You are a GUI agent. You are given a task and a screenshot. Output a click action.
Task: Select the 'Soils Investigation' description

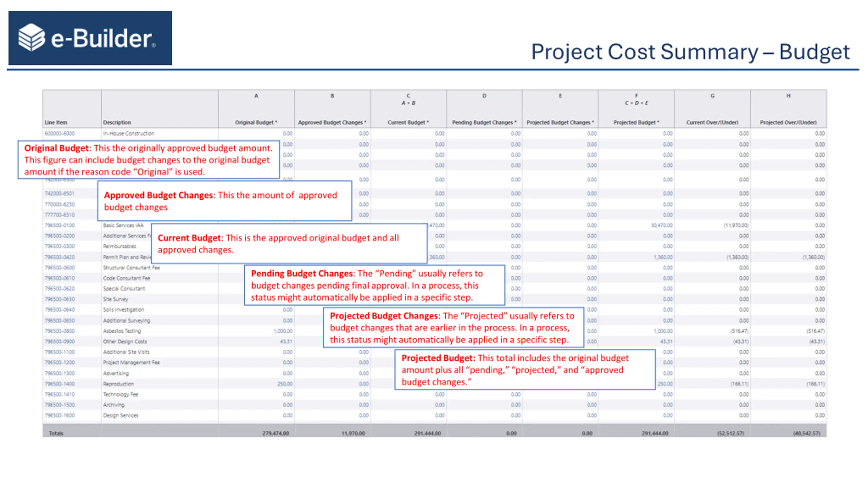(x=124, y=310)
